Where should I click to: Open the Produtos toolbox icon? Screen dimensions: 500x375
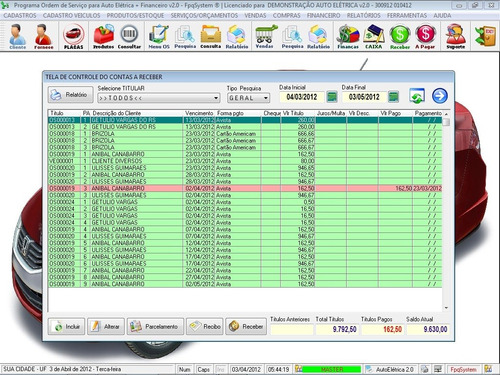pyautogui.click(x=103, y=36)
